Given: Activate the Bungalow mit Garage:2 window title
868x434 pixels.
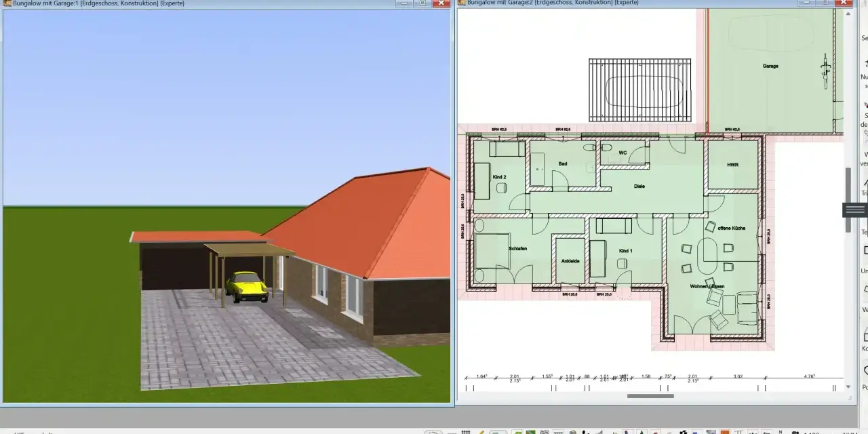Looking at the screenshot, I should click(553, 3).
